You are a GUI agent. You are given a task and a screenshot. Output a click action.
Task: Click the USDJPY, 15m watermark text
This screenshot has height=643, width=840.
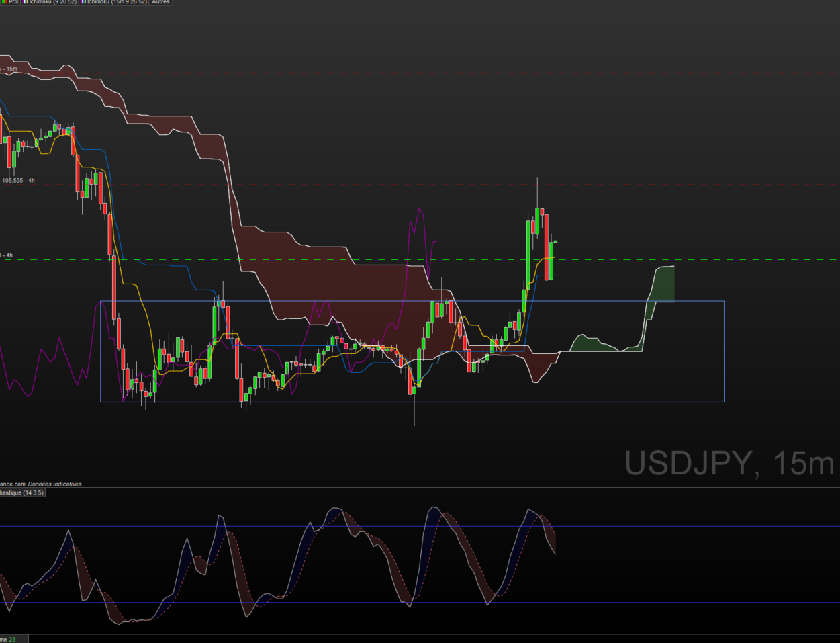pos(729,464)
